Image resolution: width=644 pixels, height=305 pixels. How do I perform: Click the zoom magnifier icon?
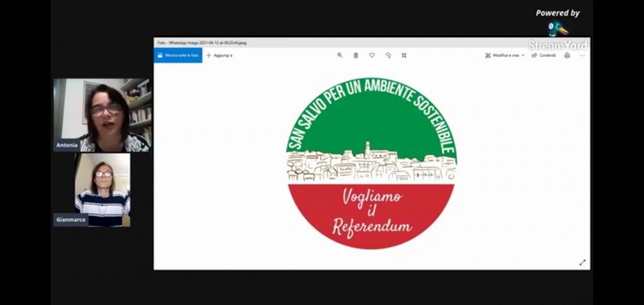pyautogui.click(x=340, y=55)
